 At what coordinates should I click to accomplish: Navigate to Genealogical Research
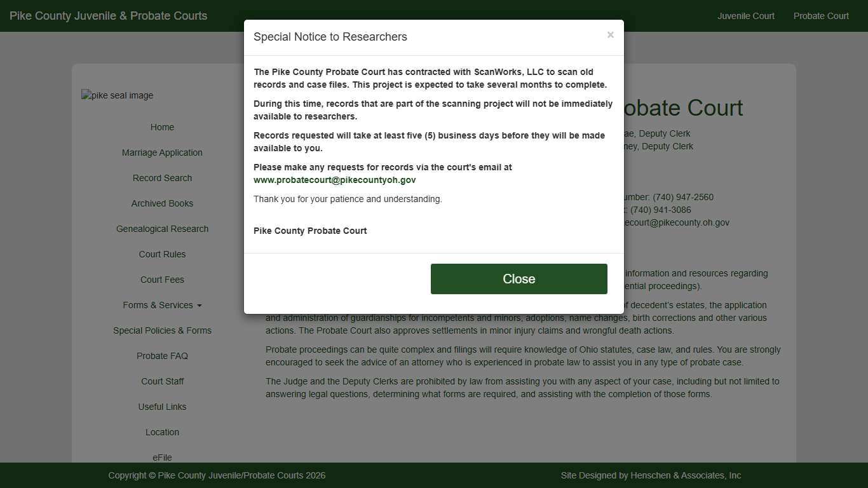[162, 229]
